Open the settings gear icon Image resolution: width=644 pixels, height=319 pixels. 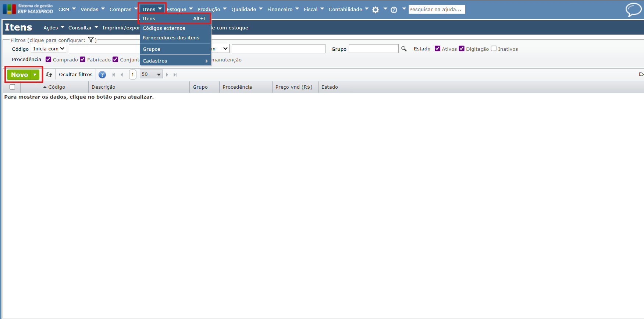[x=376, y=10]
